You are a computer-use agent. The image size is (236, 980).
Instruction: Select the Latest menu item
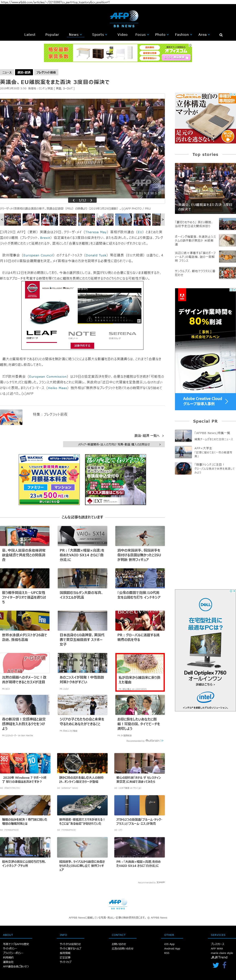[x=30, y=35]
